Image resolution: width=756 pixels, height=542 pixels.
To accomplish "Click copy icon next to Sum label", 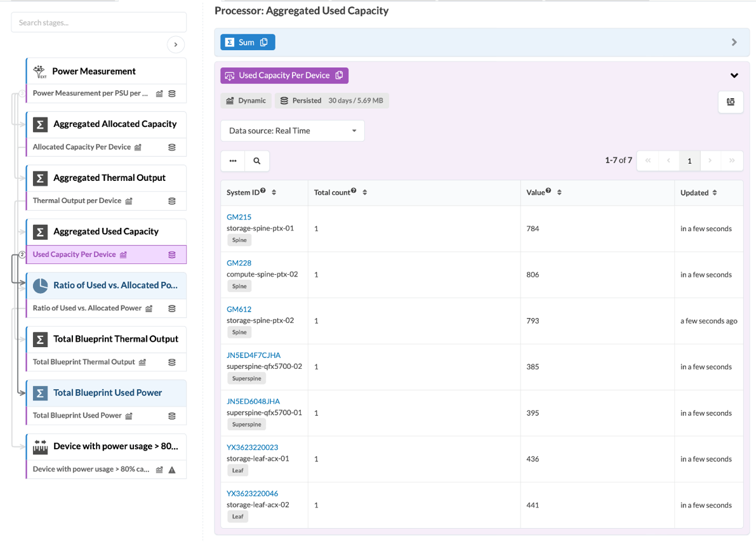I will (x=264, y=43).
